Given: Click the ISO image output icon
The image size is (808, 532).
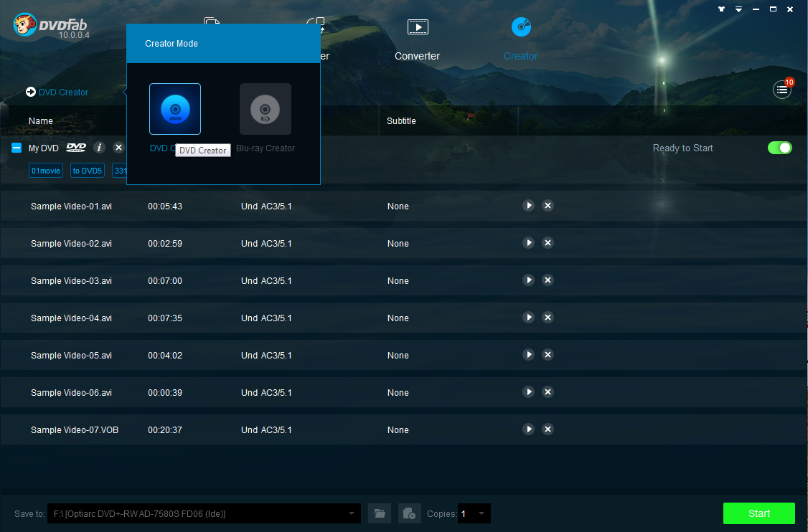Looking at the screenshot, I should click(x=408, y=513).
